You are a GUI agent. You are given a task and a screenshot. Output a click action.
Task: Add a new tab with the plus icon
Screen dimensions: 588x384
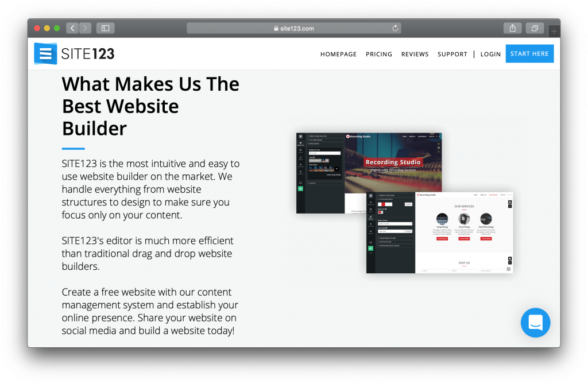(x=554, y=32)
